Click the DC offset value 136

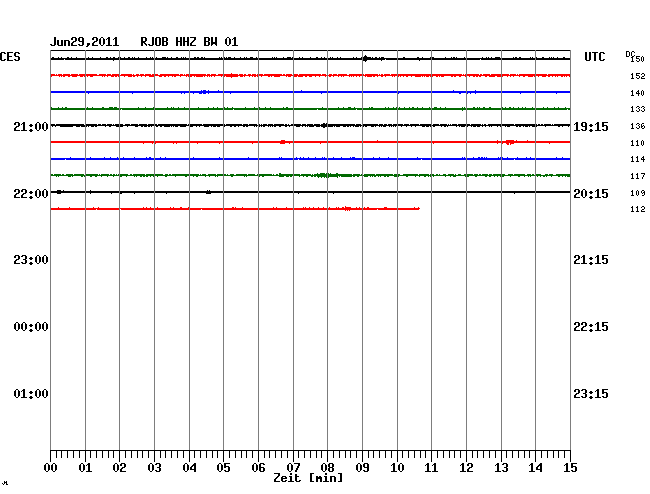coord(638,126)
